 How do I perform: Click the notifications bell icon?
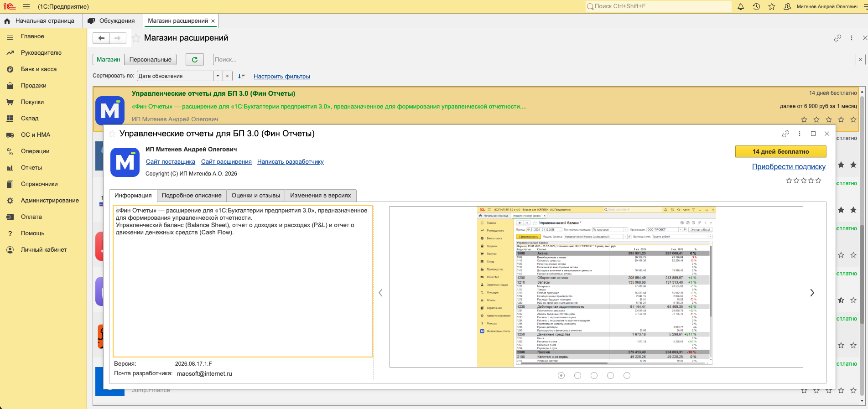[x=741, y=7]
